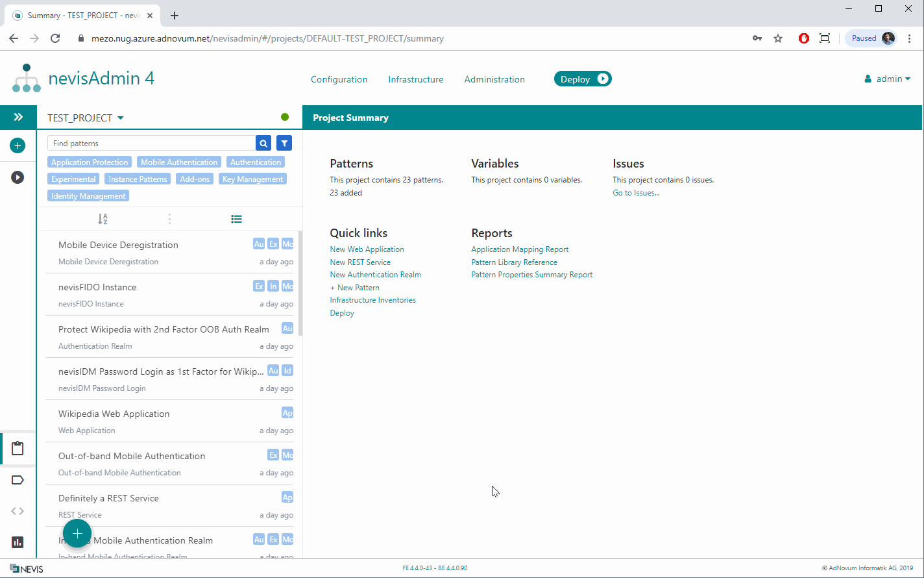924x578 pixels.
Task: Click the Deploy quick link
Action: 342,313
